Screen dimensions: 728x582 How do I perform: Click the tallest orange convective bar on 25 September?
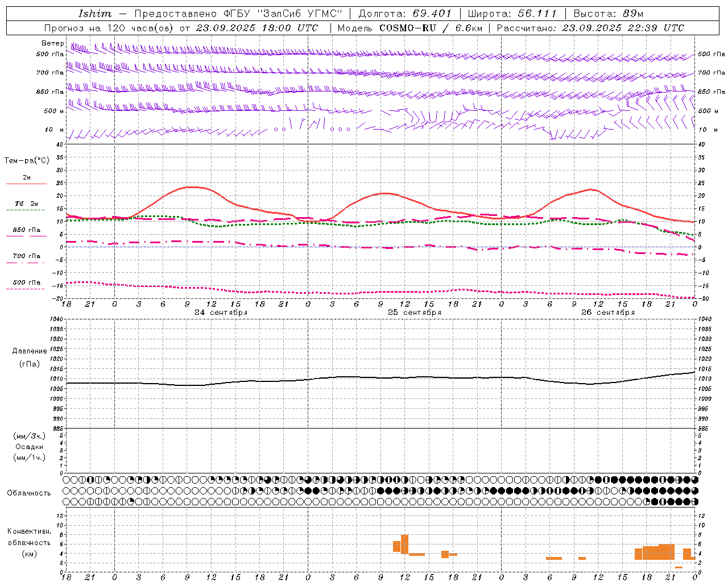pos(404,544)
